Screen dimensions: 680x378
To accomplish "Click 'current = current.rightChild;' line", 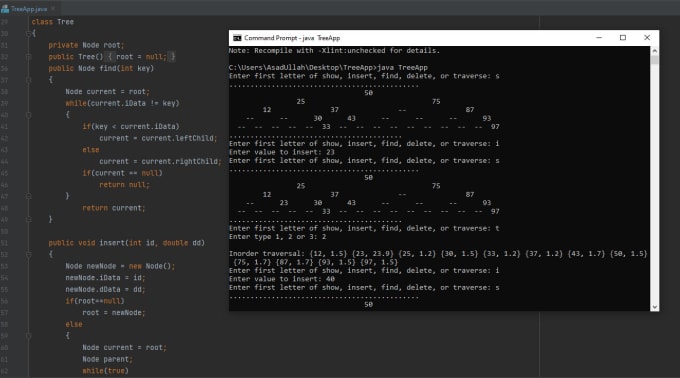I will [x=160, y=161].
